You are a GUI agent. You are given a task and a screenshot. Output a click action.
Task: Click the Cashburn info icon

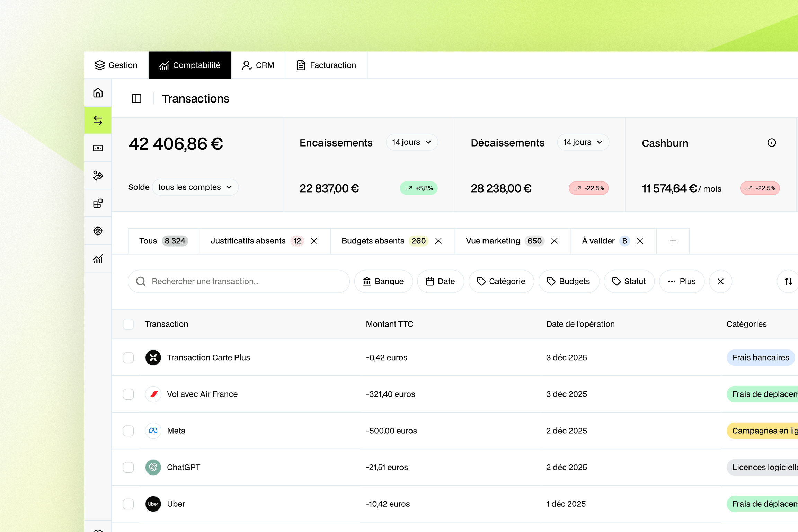(772, 143)
